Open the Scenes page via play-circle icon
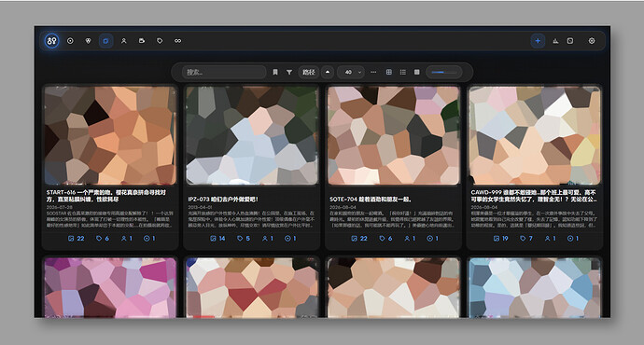Viewport: 644px width, 345px height. (x=70, y=41)
